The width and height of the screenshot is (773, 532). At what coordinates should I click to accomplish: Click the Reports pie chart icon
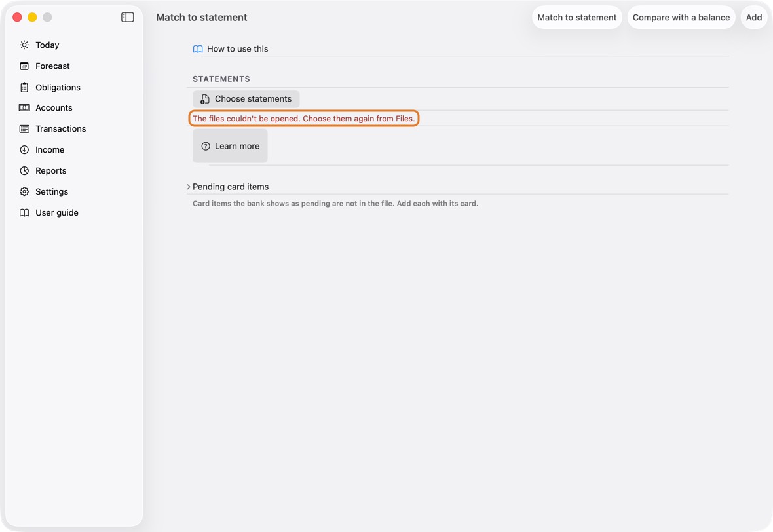point(24,170)
